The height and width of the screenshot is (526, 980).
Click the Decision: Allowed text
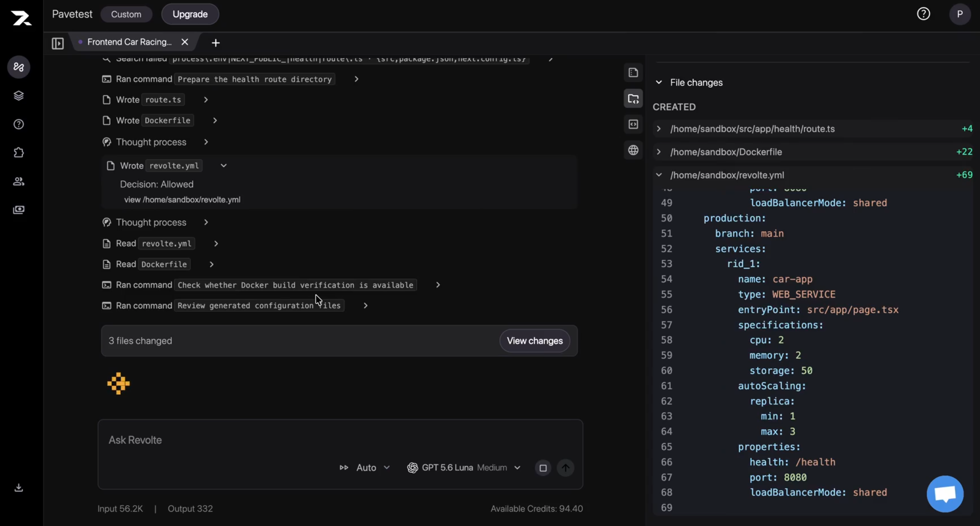[157, 184]
